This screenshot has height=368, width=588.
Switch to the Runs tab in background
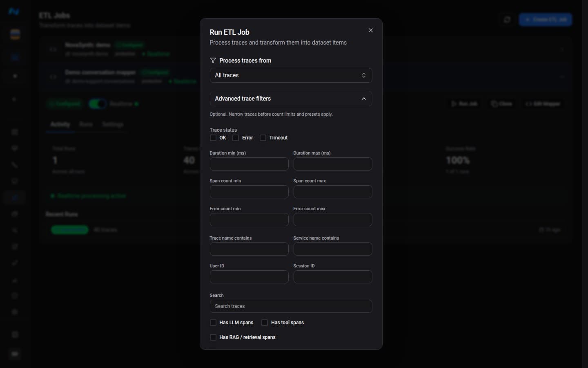tap(86, 124)
